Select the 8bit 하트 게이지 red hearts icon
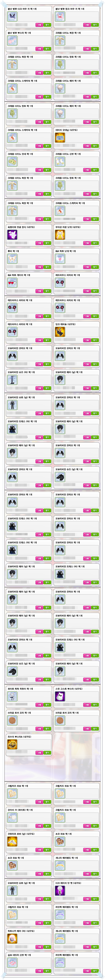Viewport: 105px width, 980px height. (x=12, y=283)
